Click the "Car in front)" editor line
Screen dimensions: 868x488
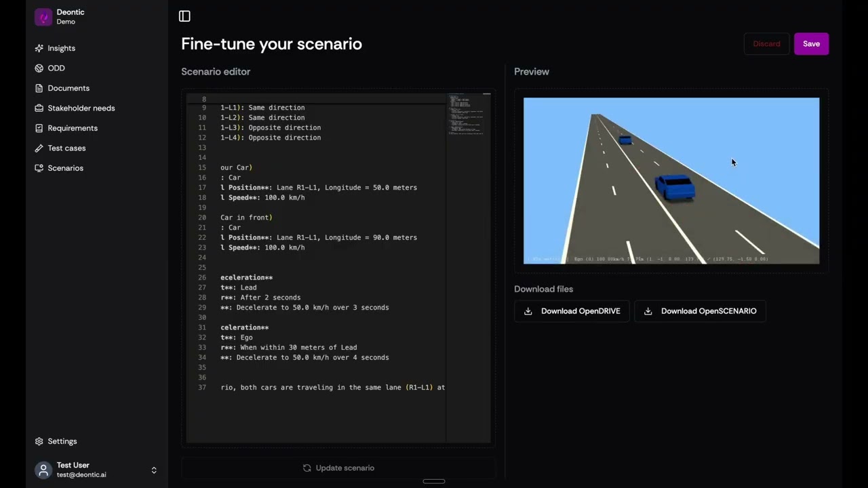click(246, 218)
